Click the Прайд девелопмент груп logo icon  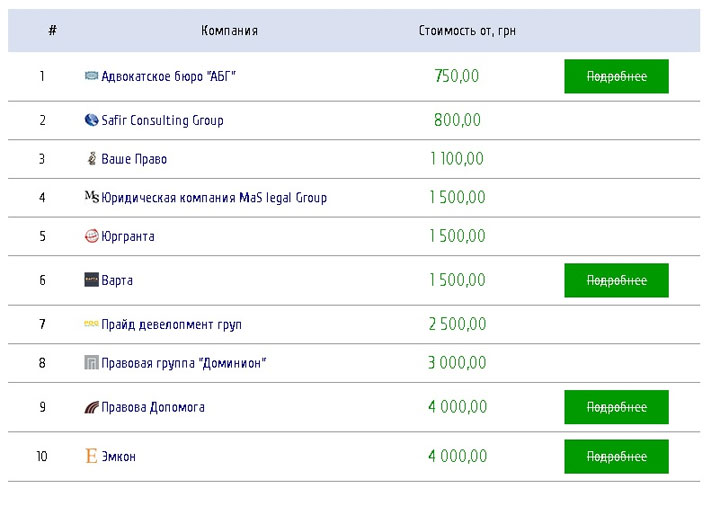click(91, 325)
